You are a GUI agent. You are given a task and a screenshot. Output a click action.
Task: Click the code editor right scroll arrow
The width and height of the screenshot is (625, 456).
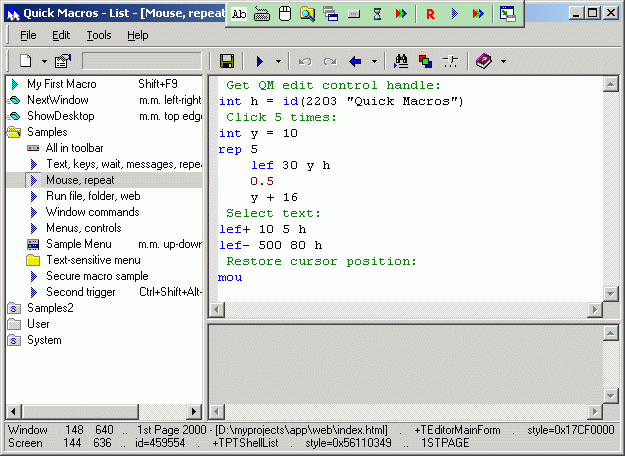(x=595, y=309)
